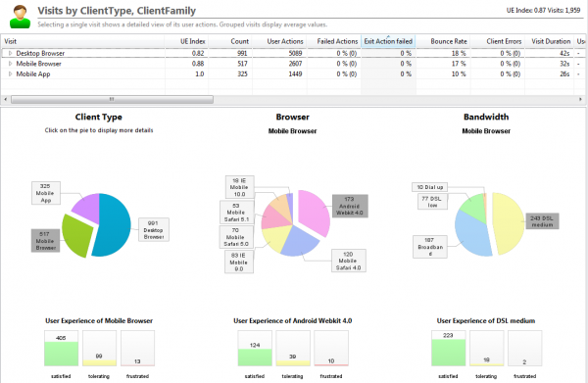The width and height of the screenshot is (588, 383).
Task: Expand the Mobile Browser row
Action: [11, 64]
